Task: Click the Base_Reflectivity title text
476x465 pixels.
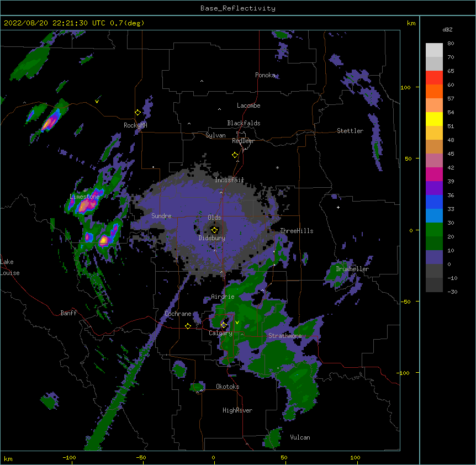Action: [x=237, y=8]
